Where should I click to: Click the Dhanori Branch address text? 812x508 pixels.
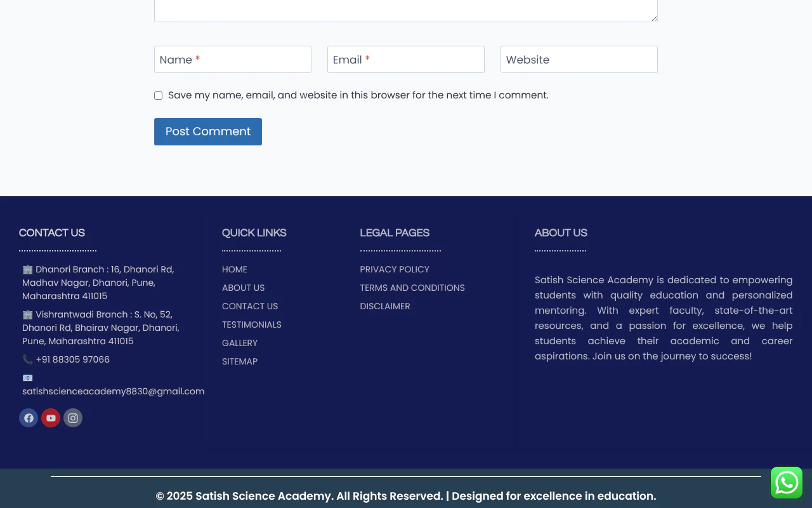click(x=98, y=283)
